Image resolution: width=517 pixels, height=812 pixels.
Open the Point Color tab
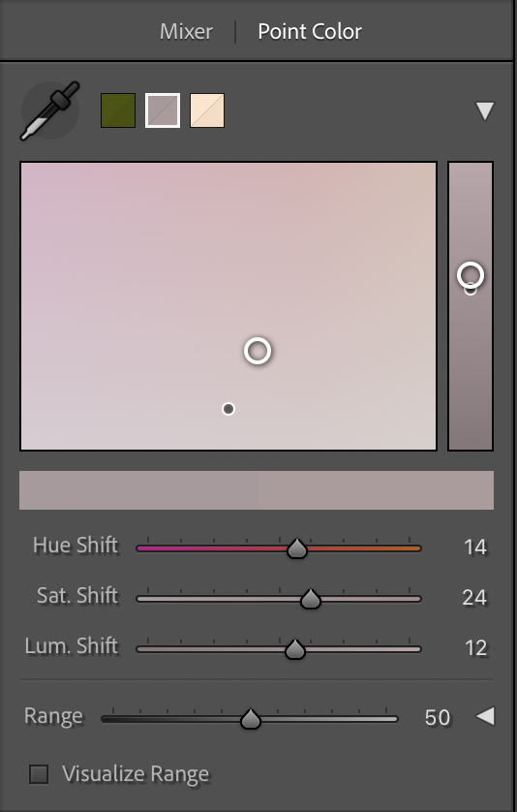(310, 32)
